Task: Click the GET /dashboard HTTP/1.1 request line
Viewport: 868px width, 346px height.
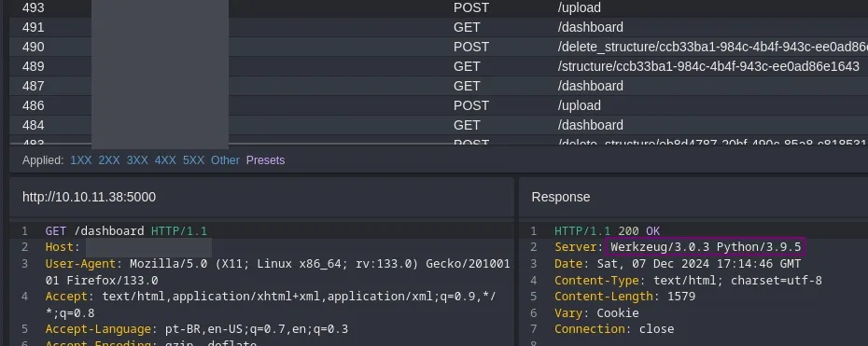Action: [x=126, y=230]
